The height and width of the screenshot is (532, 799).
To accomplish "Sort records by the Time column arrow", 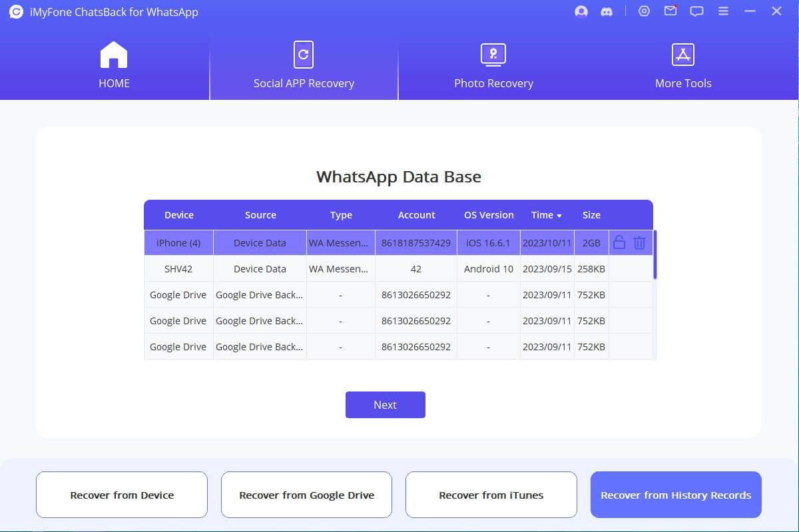I will click(x=559, y=216).
